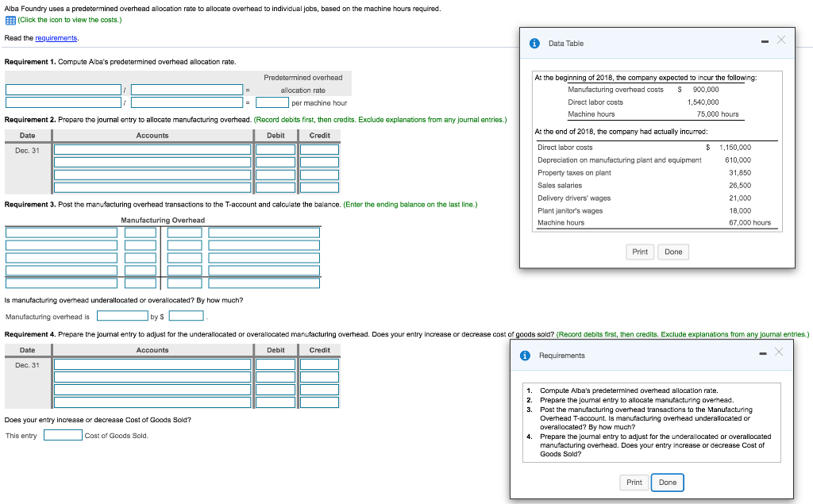Viewport: 813px width, 504px height.
Task: Close the Requirements dialog
Action: click(x=779, y=352)
